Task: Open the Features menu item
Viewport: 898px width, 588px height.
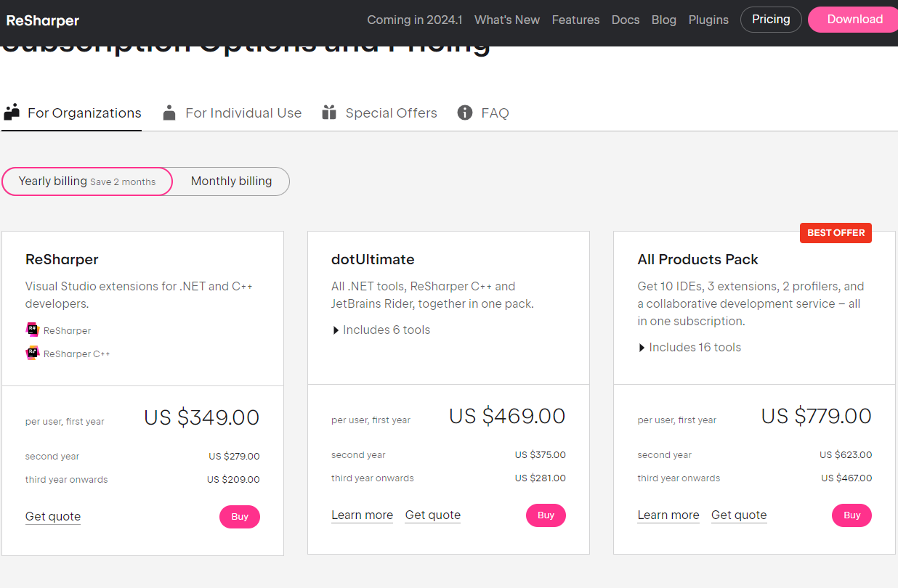Action: (575, 20)
